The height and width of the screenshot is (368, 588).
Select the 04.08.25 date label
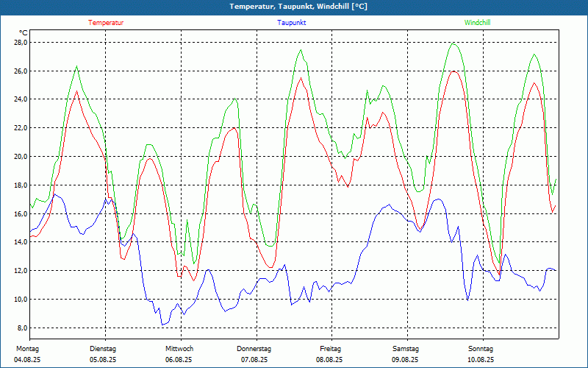(27, 360)
